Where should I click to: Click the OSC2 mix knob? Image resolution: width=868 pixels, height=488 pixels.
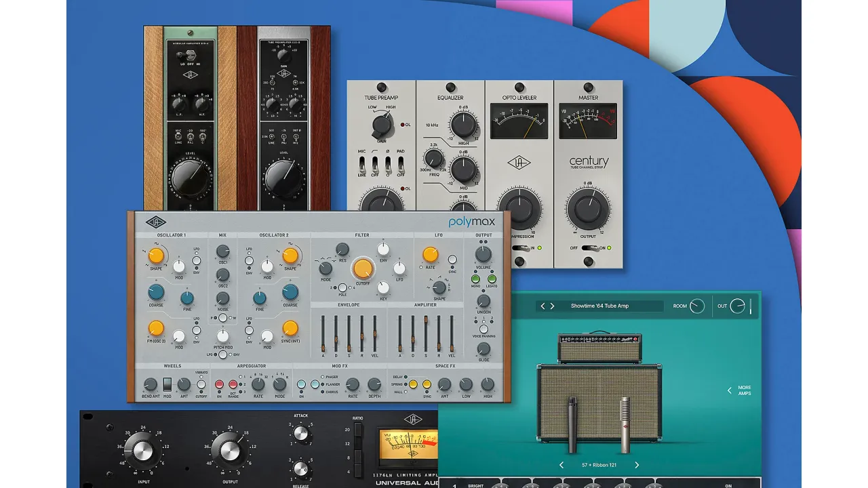click(222, 274)
